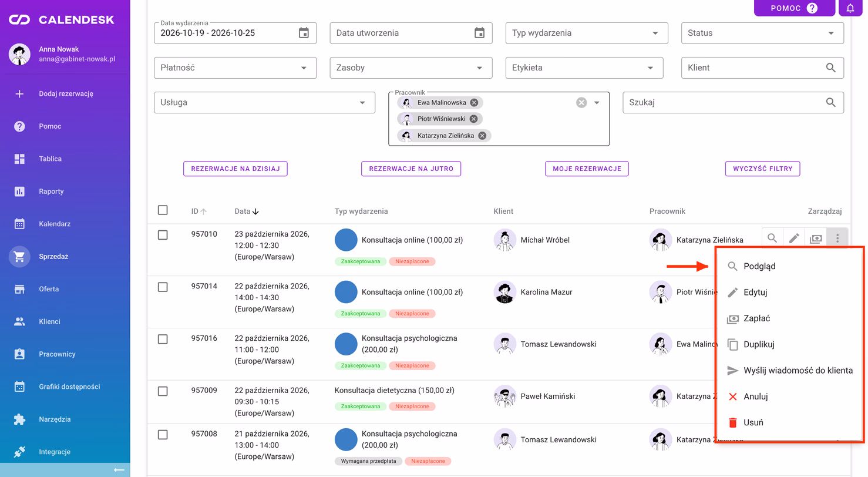
Task: Choose Podgląd from the context menu
Action: point(789,266)
